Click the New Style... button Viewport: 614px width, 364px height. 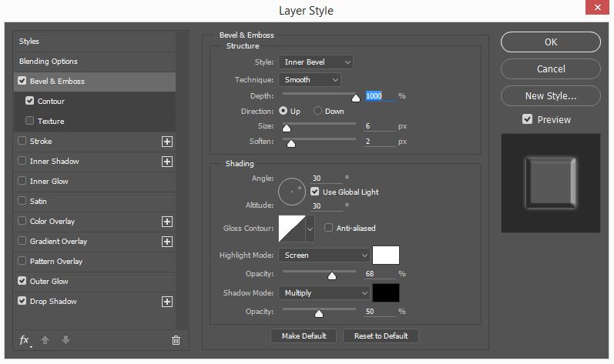[551, 95]
